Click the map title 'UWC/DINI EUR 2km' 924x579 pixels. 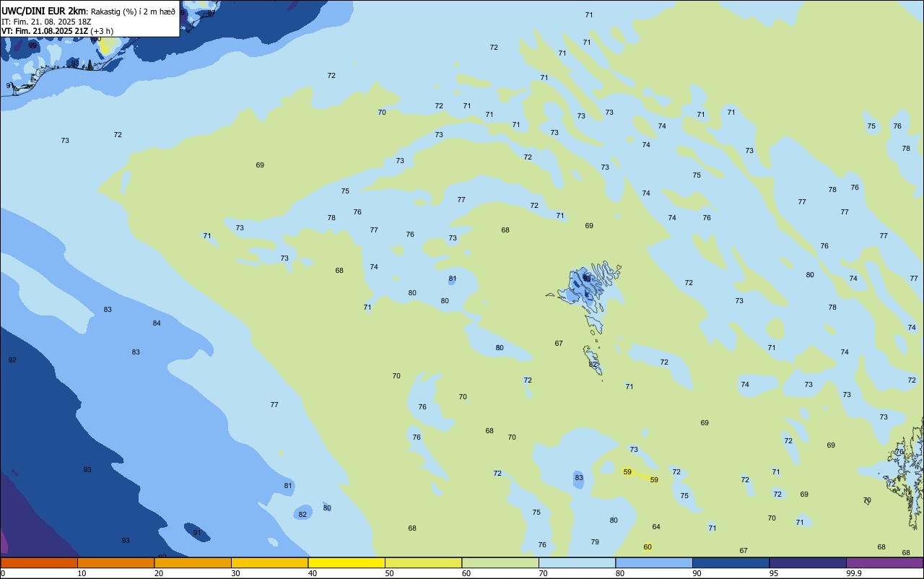43,11
